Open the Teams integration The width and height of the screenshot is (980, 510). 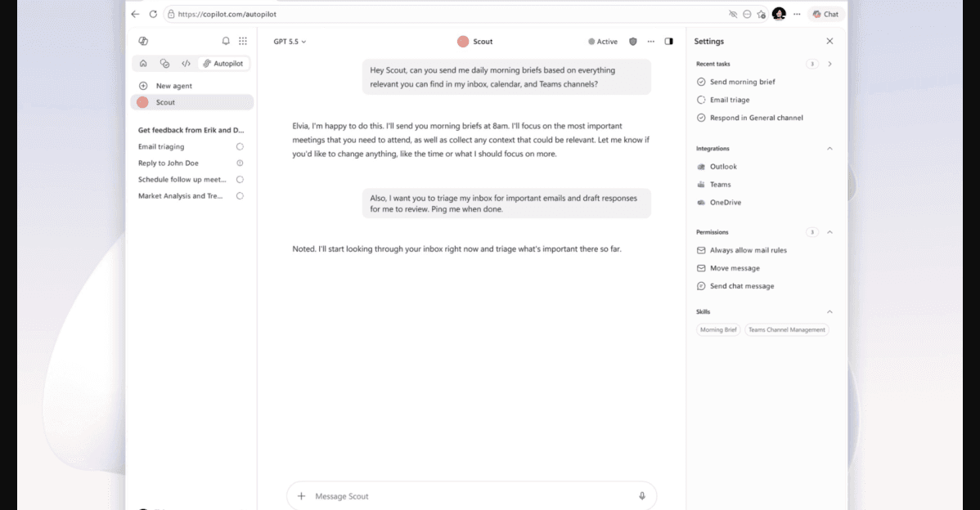click(x=720, y=185)
